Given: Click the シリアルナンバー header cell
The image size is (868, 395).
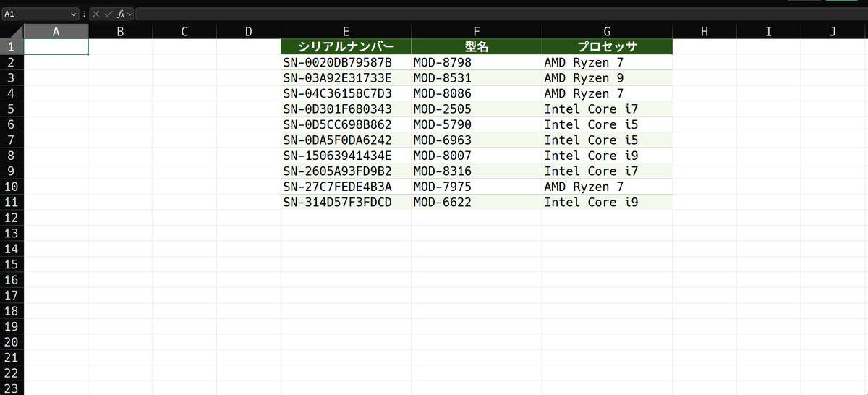Looking at the screenshot, I should 346,47.
